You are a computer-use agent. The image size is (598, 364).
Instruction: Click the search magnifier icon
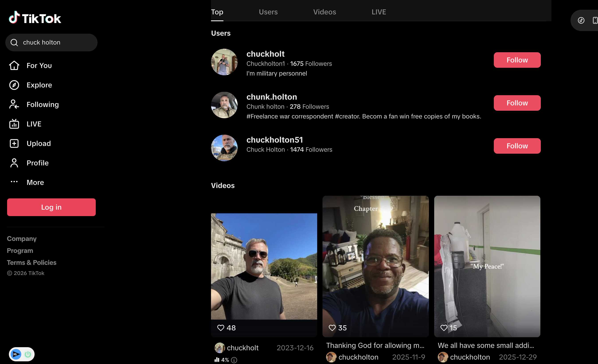(x=14, y=43)
